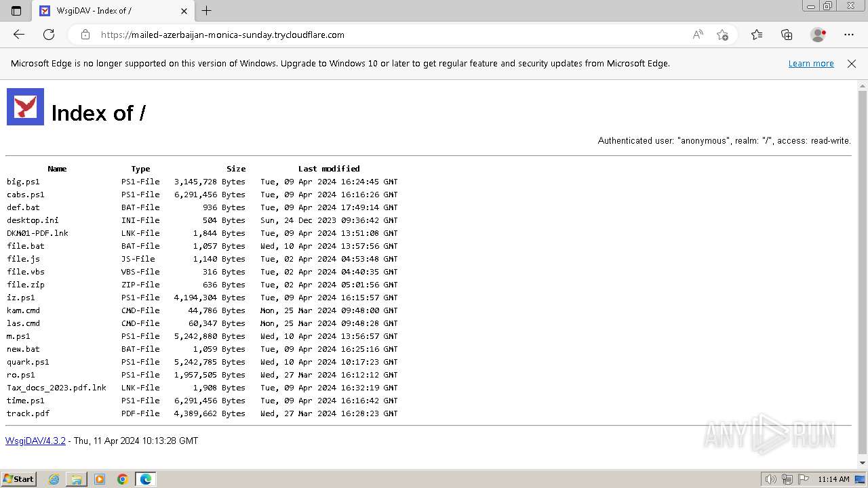This screenshot has width=868, height=488.
Task: Open the Read aloud icon in address bar
Action: point(698,35)
